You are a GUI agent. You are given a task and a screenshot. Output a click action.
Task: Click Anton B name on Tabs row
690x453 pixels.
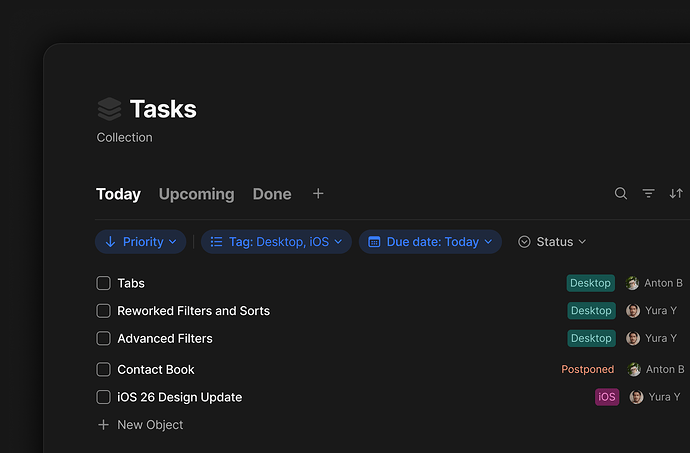[x=664, y=283]
